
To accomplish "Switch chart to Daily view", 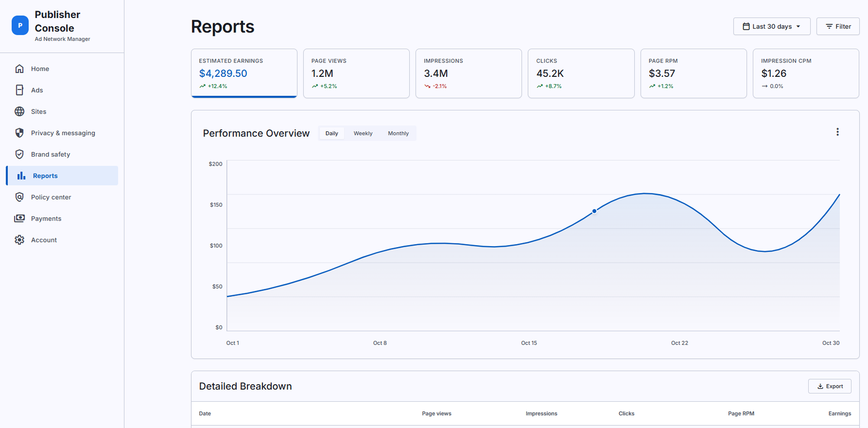I will click(331, 133).
